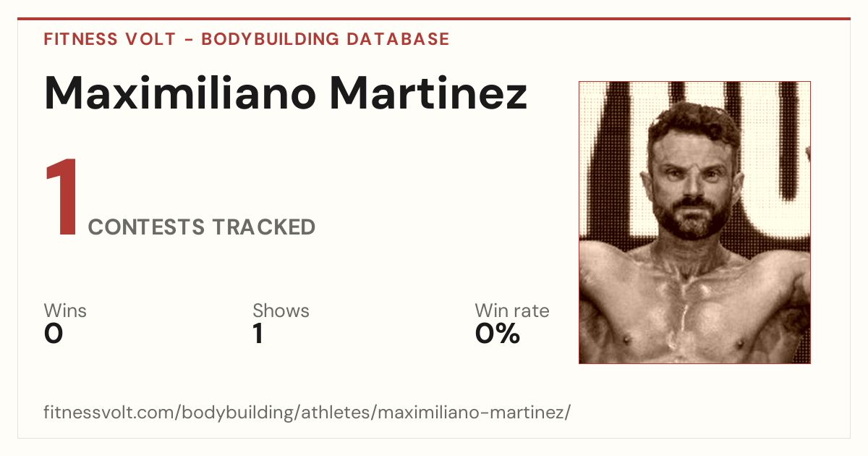The height and width of the screenshot is (456, 868).
Task: Click the 1 value under Shows
Action: (x=258, y=334)
